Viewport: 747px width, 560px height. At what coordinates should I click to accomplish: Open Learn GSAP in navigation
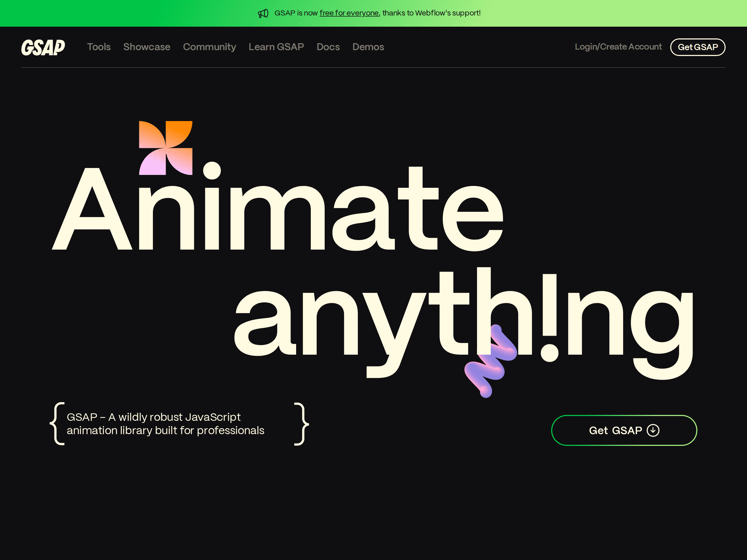click(276, 47)
